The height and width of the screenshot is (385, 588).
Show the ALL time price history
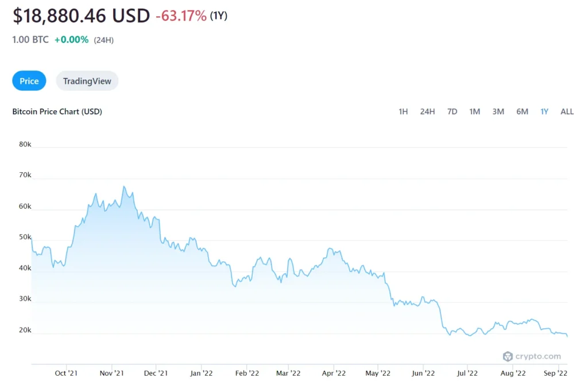567,111
